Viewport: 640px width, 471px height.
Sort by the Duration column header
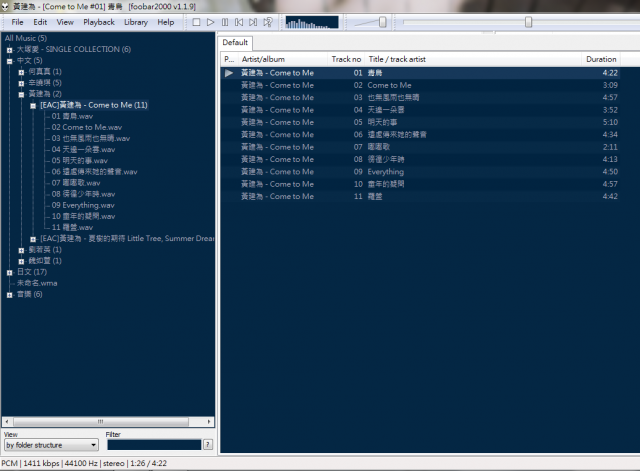pyautogui.click(x=601, y=59)
